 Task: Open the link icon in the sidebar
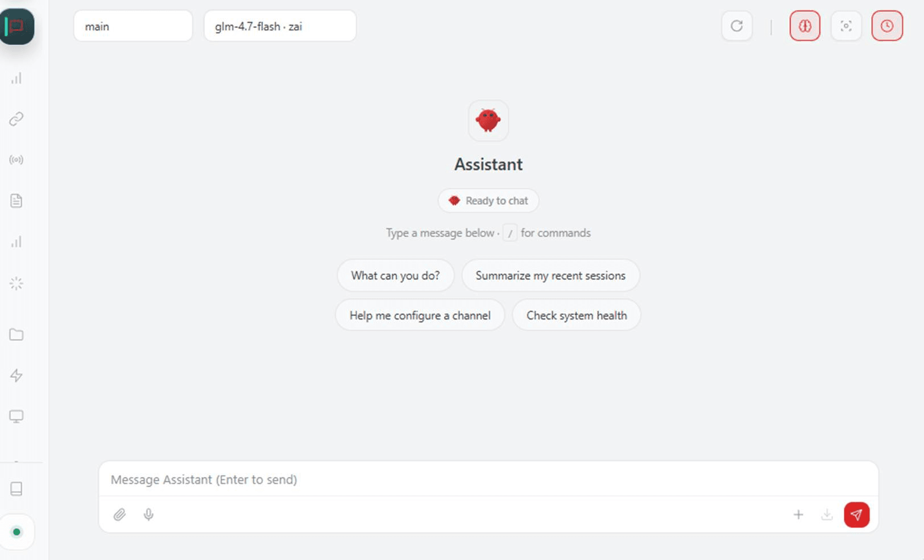click(x=16, y=119)
